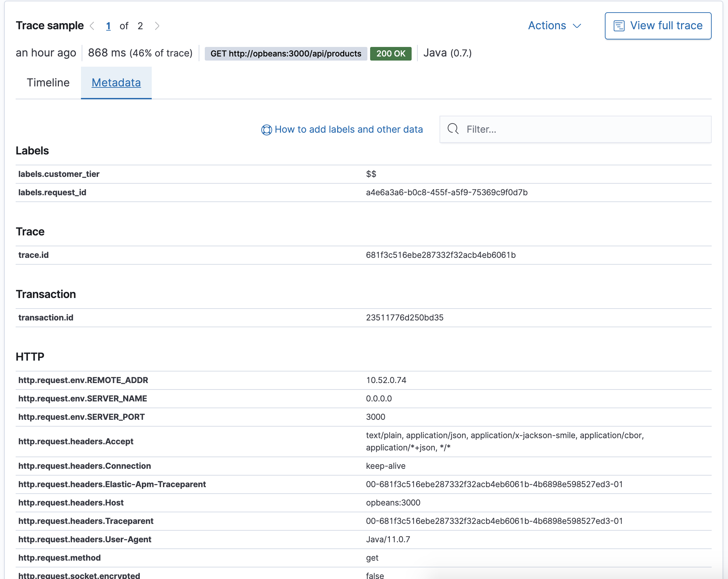Click the HTTP section heading
This screenshot has width=728, height=579.
pyautogui.click(x=30, y=357)
